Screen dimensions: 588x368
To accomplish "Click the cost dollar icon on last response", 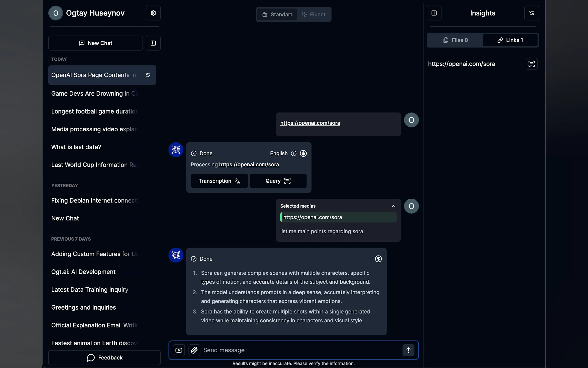I will click(378, 259).
